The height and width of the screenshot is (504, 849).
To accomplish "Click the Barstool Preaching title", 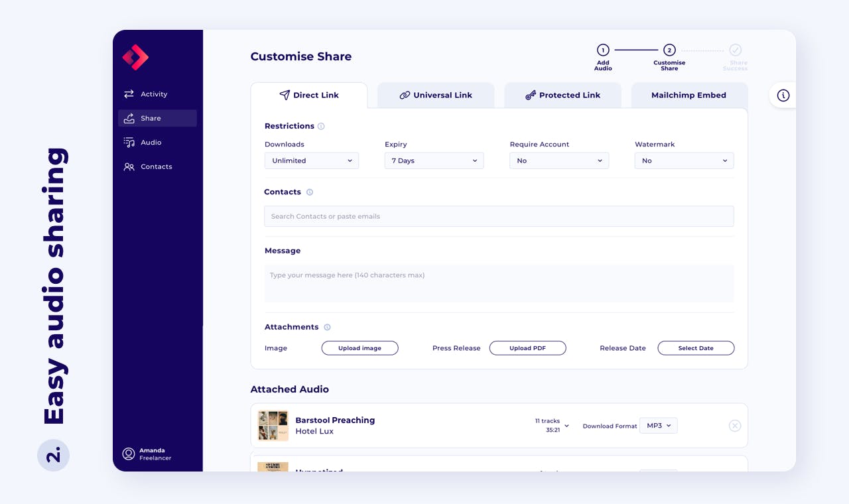I will [335, 420].
